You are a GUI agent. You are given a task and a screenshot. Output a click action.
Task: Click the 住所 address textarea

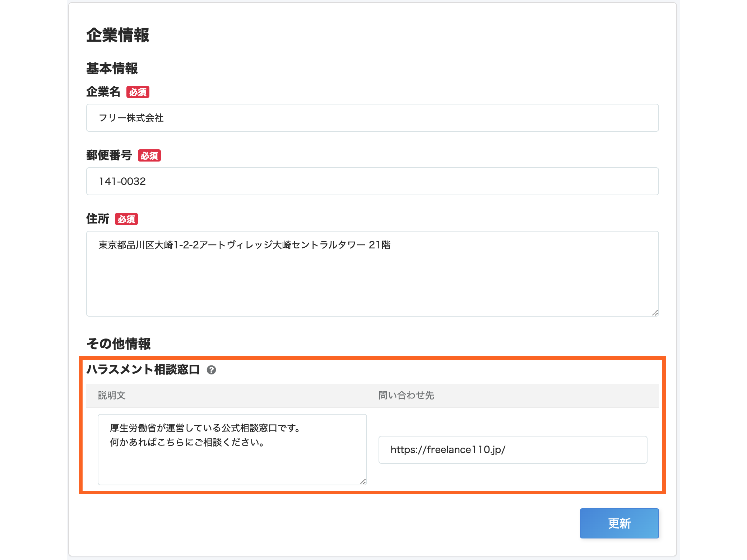[x=372, y=274]
